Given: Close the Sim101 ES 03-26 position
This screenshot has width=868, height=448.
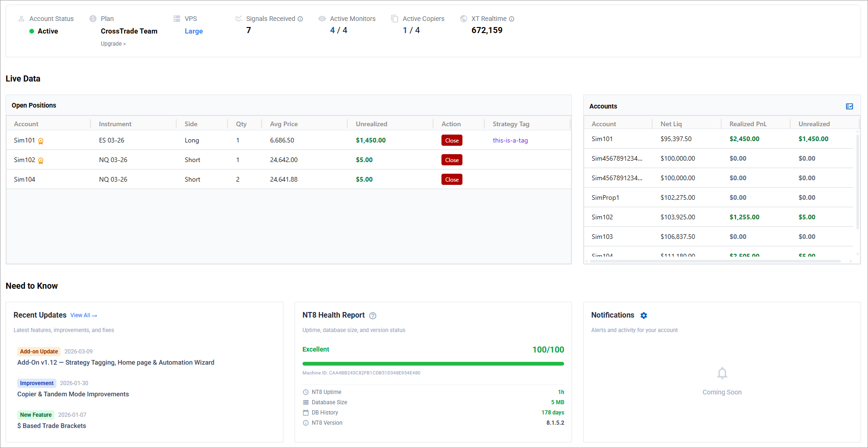Looking at the screenshot, I should coord(451,141).
